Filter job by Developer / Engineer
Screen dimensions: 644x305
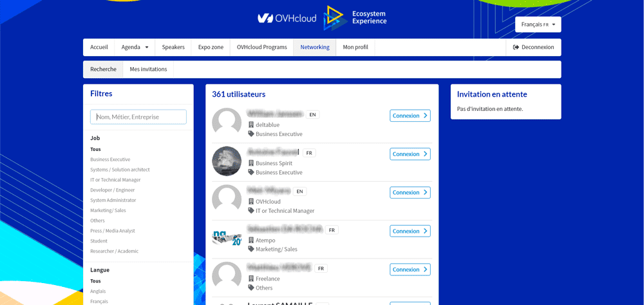tap(113, 190)
